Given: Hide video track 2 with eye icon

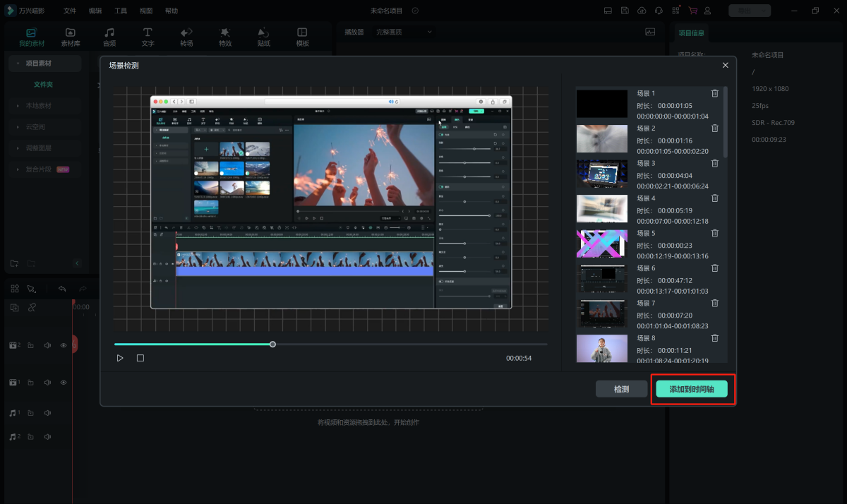Looking at the screenshot, I should [64, 345].
